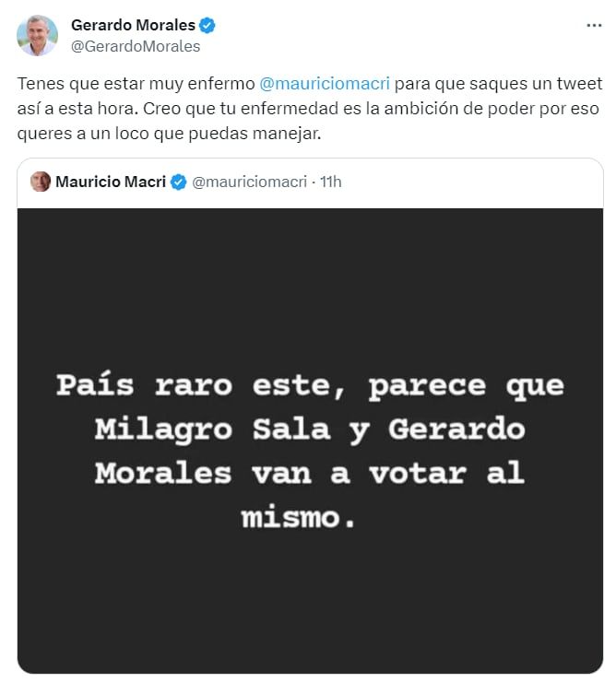Click "Morales van a votar al" image line
616x682 pixels.
310,473
